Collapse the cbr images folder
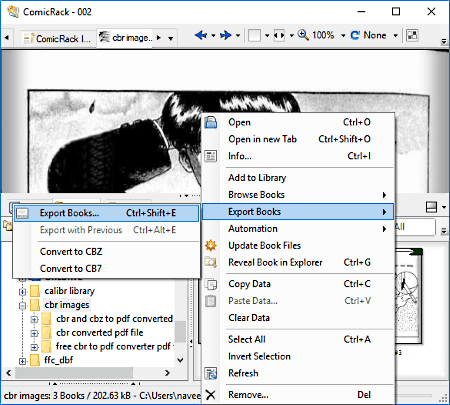Image resolution: width=450 pixels, height=405 pixels. click(x=22, y=306)
